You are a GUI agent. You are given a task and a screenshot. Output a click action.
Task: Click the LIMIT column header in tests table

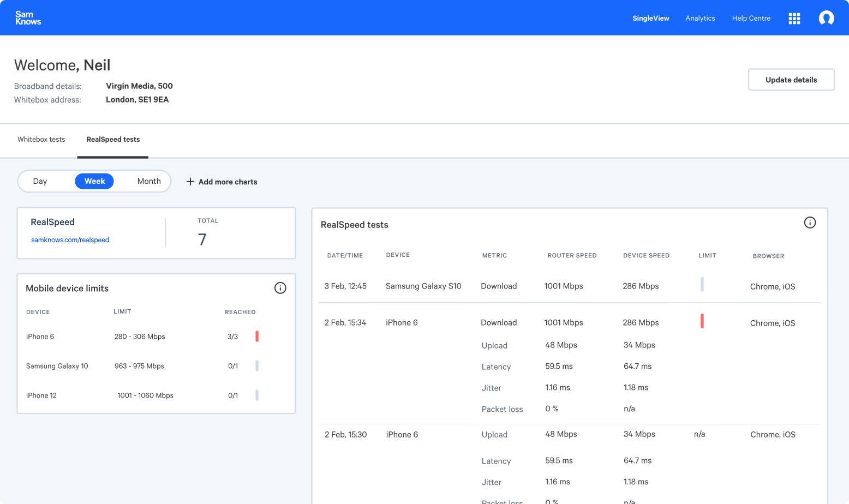pyautogui.click(x=707, y=255)
